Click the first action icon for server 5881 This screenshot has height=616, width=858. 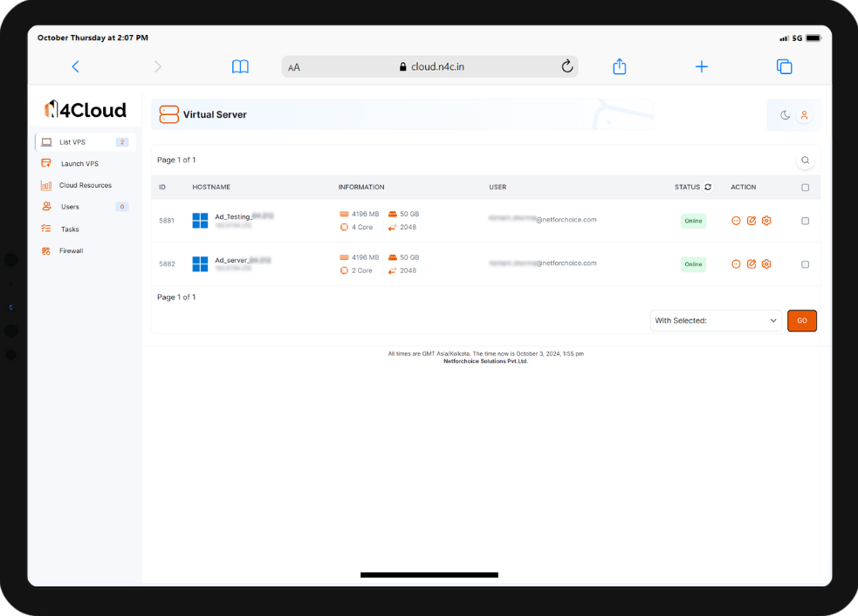pos(736,221)
